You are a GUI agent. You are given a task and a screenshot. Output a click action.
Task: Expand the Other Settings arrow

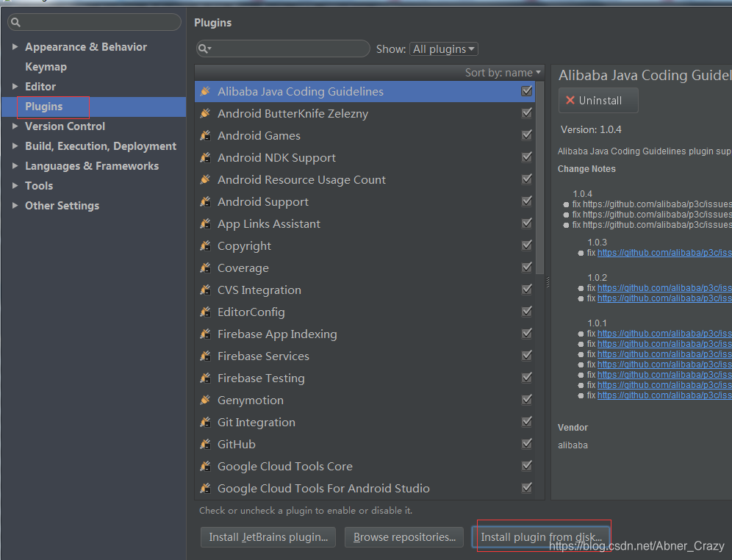[x=15, y=205]
